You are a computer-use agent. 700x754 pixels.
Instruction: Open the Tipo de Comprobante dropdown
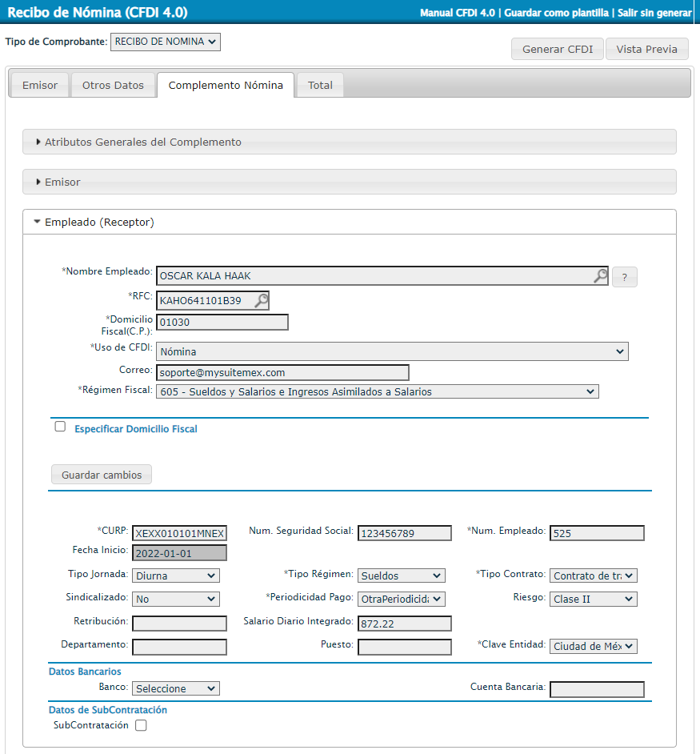165,42
